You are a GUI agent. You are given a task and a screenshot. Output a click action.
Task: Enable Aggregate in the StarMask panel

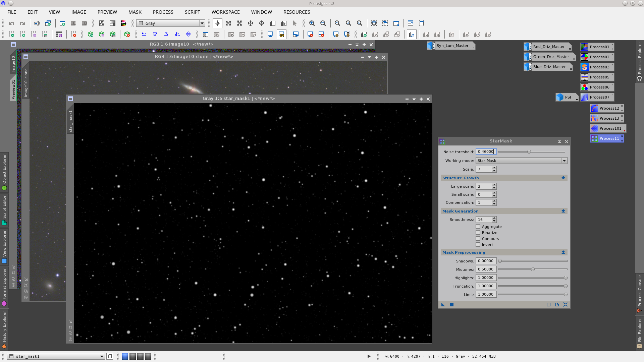click(x=478, y=226)
